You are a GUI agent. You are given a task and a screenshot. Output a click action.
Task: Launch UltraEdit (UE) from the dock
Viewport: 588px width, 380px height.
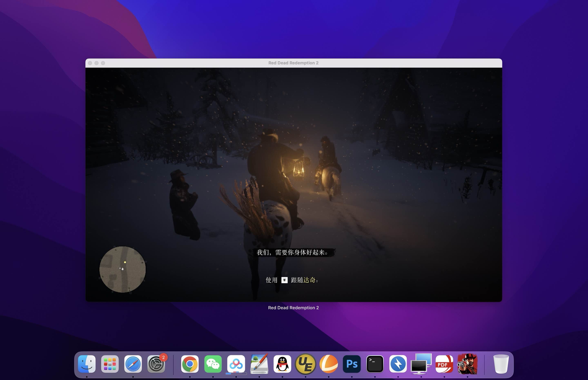(305, 364)
